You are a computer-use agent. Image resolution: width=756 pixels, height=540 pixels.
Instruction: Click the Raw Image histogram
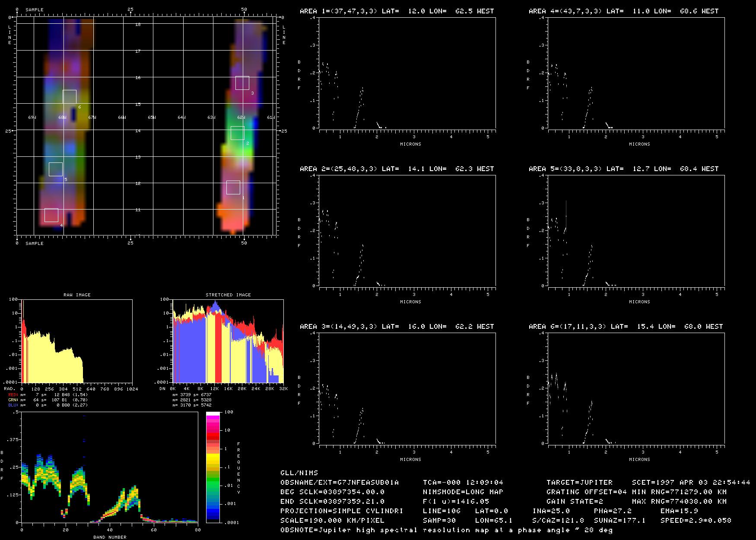click(x=77, y=341)
